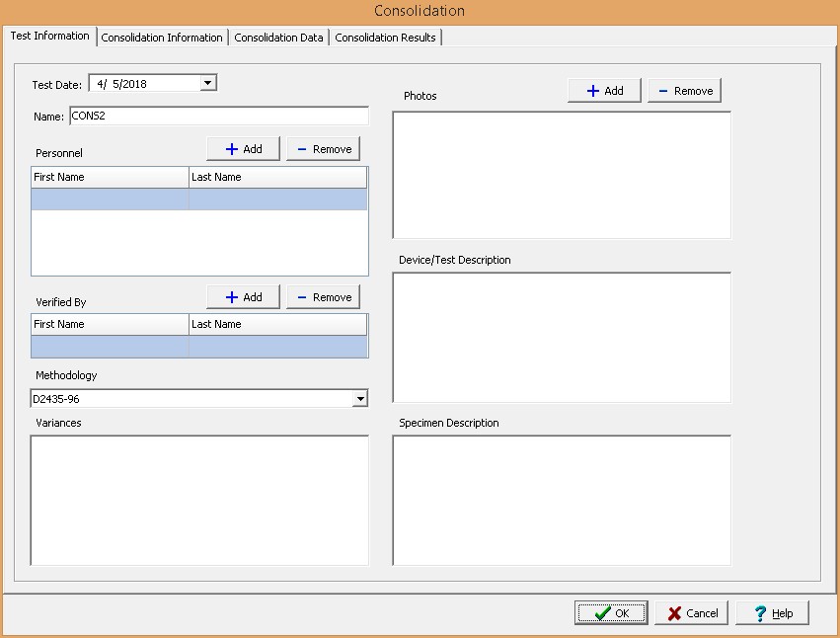Open Help for the Consolidation form

pos(771,613)
